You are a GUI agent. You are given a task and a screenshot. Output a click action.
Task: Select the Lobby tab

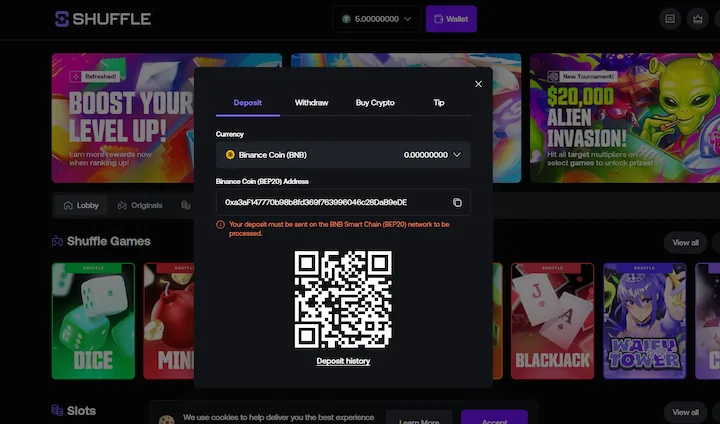point(81,205)
